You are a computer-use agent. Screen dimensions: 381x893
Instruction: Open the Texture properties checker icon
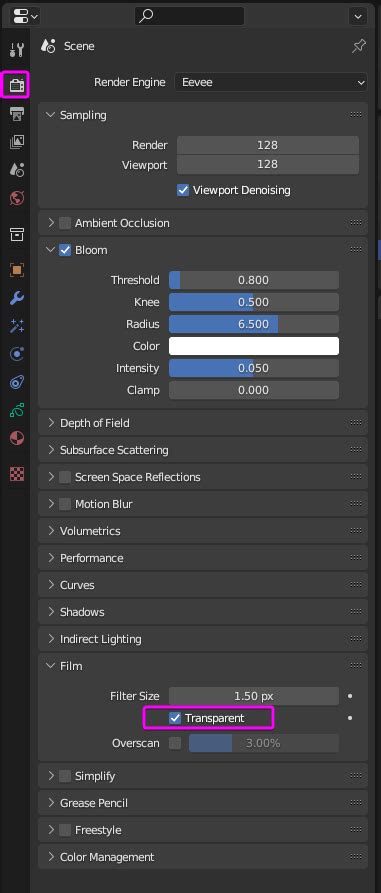(x=17, y=474)
